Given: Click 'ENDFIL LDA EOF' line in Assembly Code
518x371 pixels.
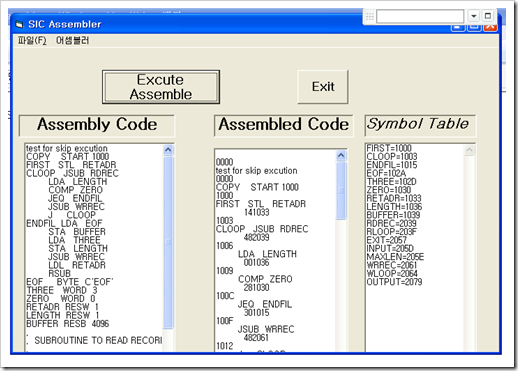Looking at the screenshot, I should pyautogui.click(x=64, y=223).
